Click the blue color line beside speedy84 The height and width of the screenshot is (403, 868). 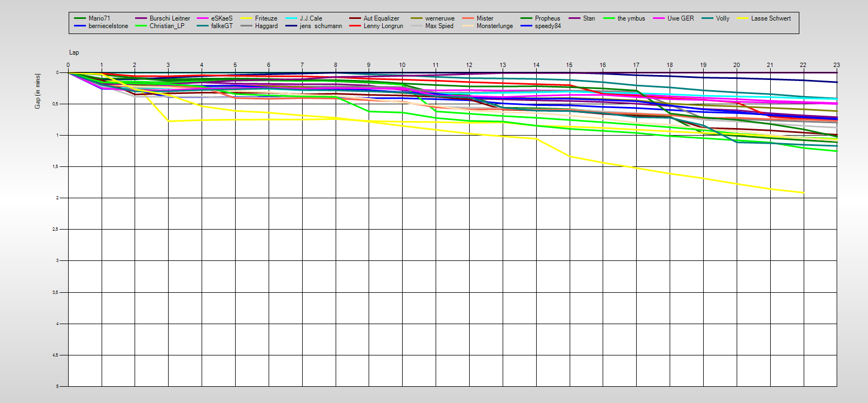coord(527,26)
